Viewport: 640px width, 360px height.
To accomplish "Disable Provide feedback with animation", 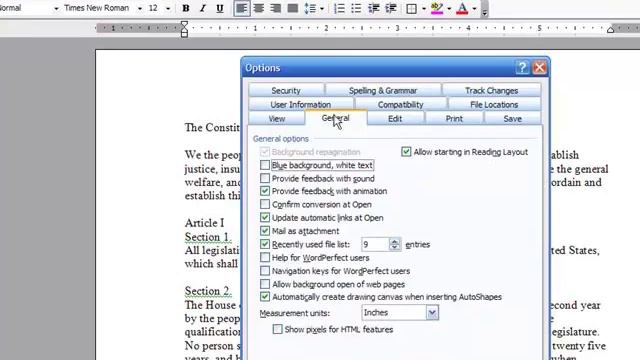I will 265,191.
